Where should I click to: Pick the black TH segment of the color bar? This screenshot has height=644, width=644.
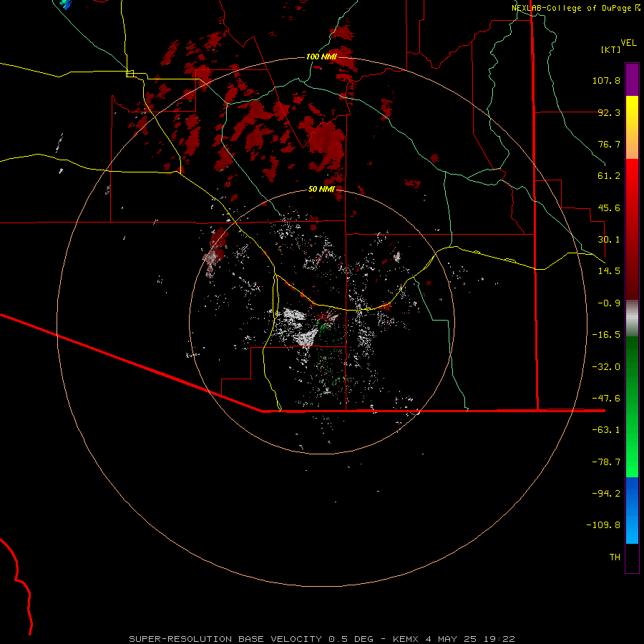pos(632,557)
